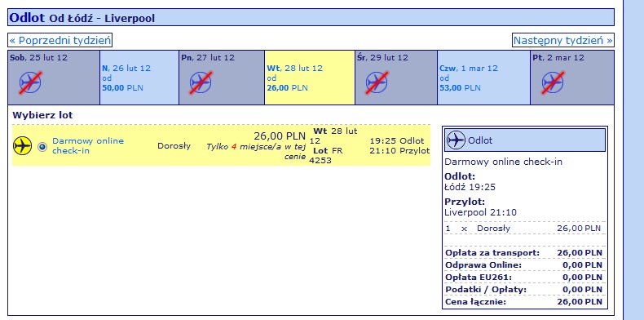Click the 26,00 PLN price in the flight row
Screen dimensions: 644x320
[280, 136]
